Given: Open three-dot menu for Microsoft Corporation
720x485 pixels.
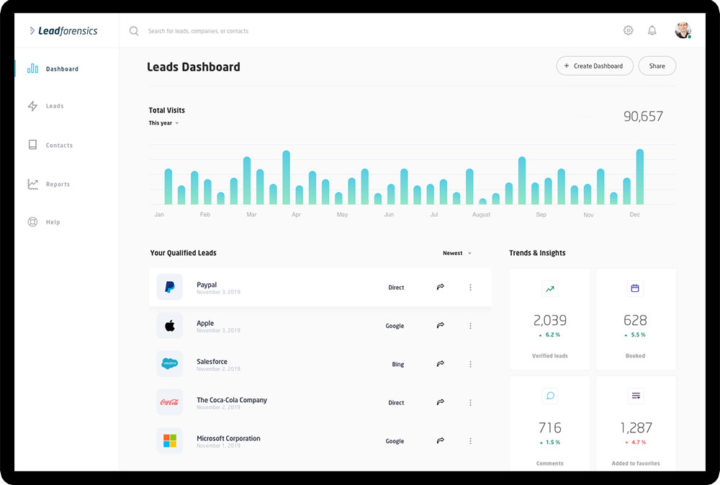Looking at the screenshot, I should 470,441.
